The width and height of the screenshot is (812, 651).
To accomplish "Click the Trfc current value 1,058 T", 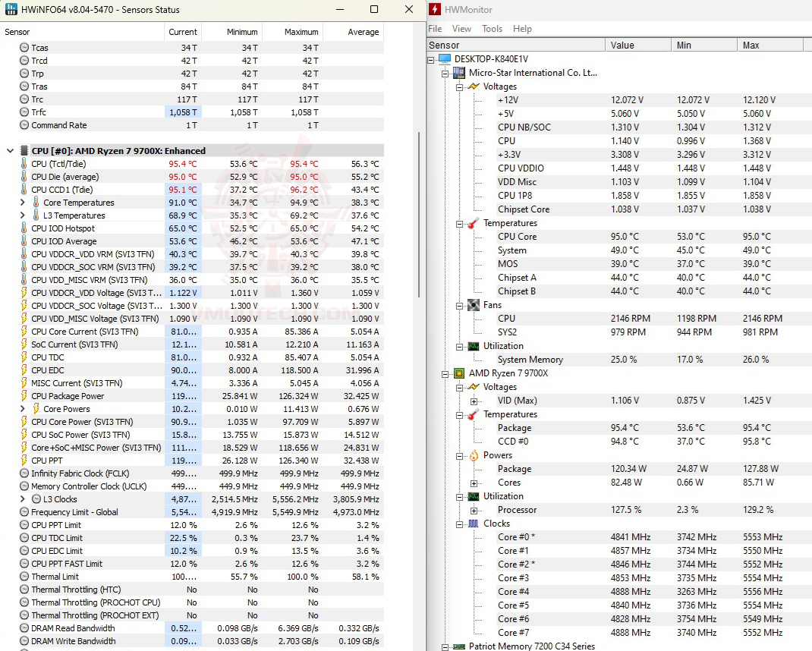I will (184, 112).
